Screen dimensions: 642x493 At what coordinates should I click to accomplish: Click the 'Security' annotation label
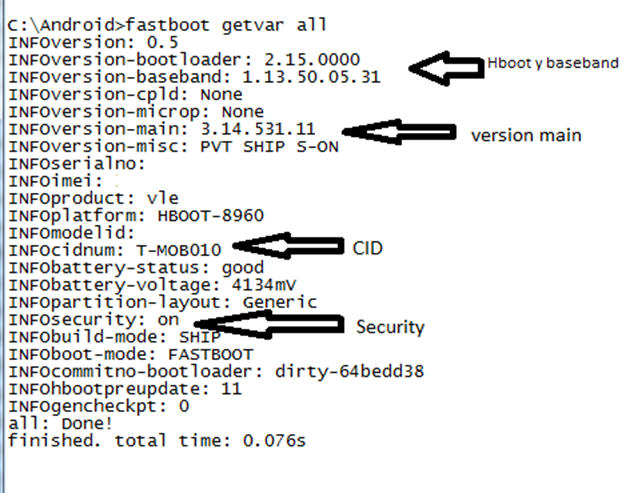pyautogui.click(x=390, y=327)
